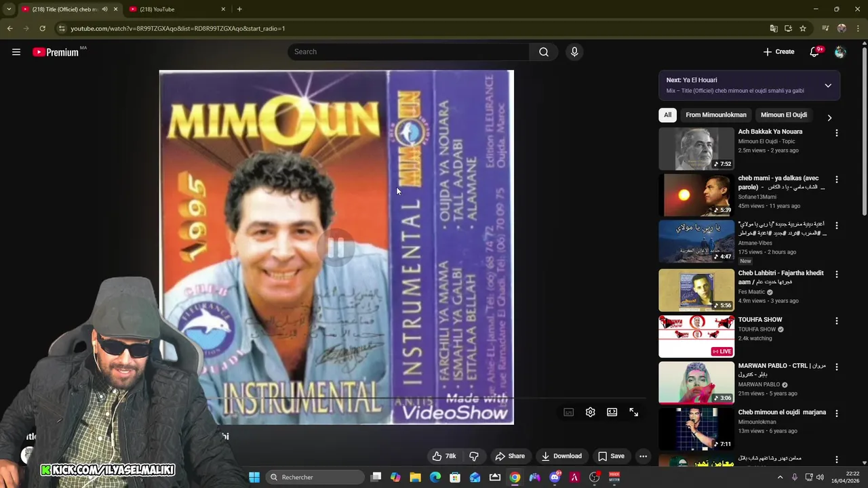Like the video with 78k likes

coord(443,456)
